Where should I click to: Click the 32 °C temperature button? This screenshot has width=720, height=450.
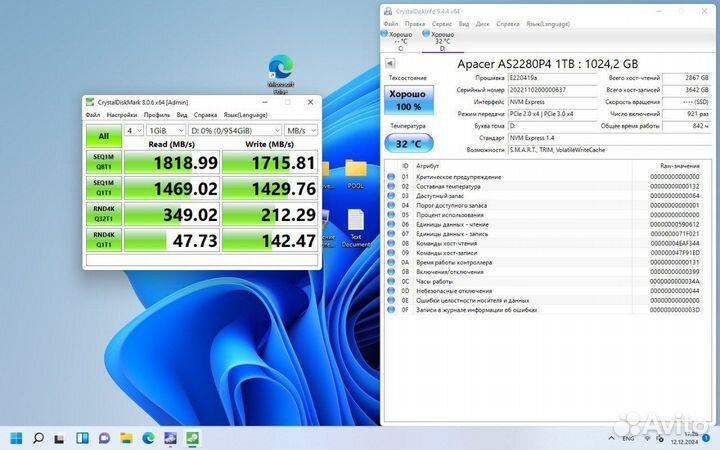click(409, 143)
